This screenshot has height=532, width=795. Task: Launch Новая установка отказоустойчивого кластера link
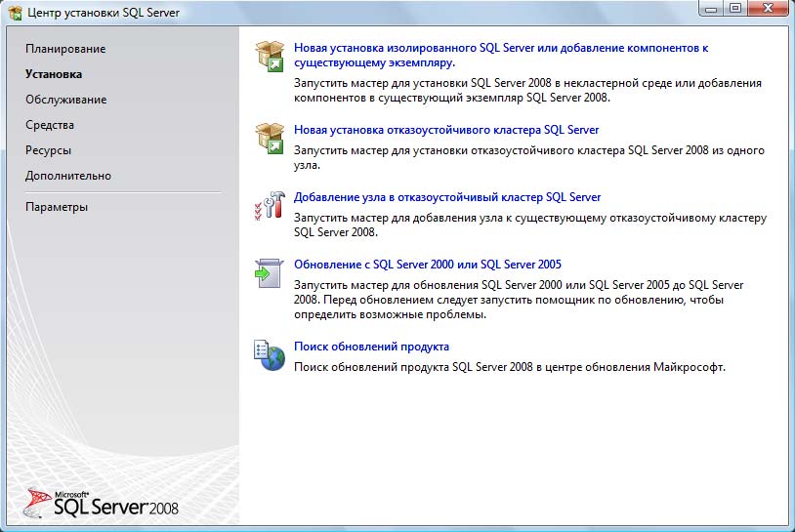[446, 130]
